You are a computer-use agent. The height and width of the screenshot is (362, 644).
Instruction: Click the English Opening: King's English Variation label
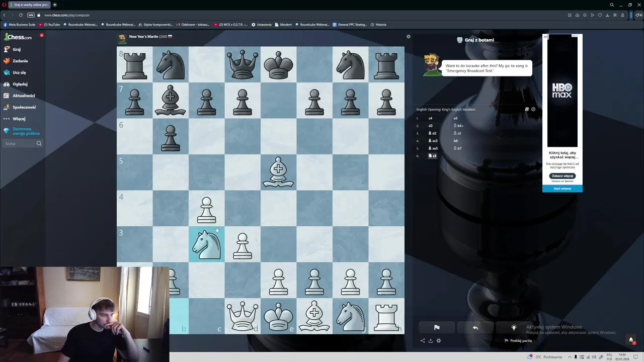[x=446, y=109]
